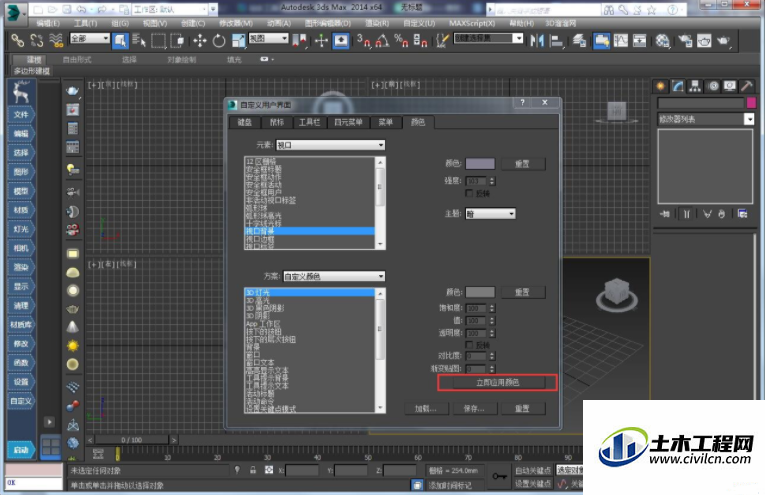
Task: Open the 工作区 workspace dropdown in title bar
Action: 170,9
